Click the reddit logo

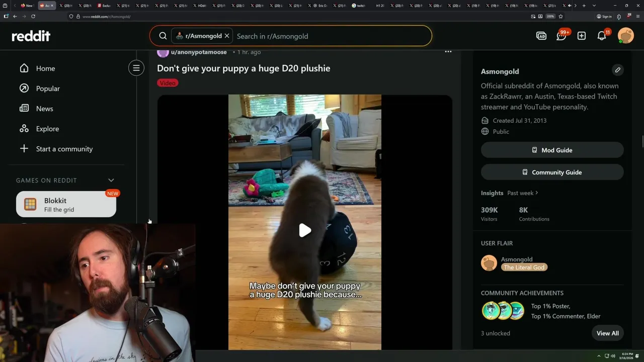coord(31,36)
